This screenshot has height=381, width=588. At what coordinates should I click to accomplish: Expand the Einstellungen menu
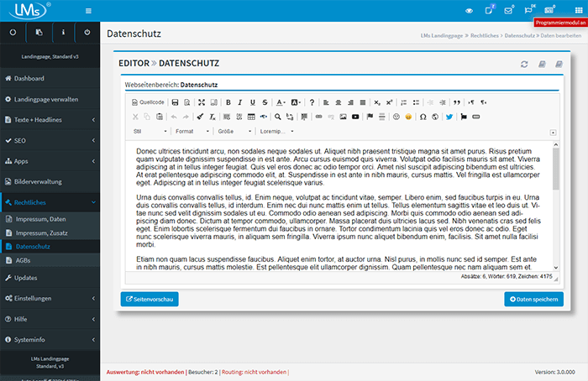coord(50,298)
